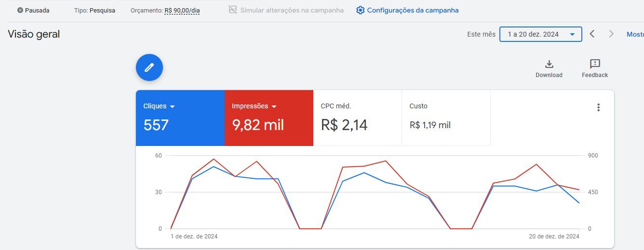Click the simulate campaign changes icon
The height and width of the screenshot is (250, 644).
tap(233, 10)
